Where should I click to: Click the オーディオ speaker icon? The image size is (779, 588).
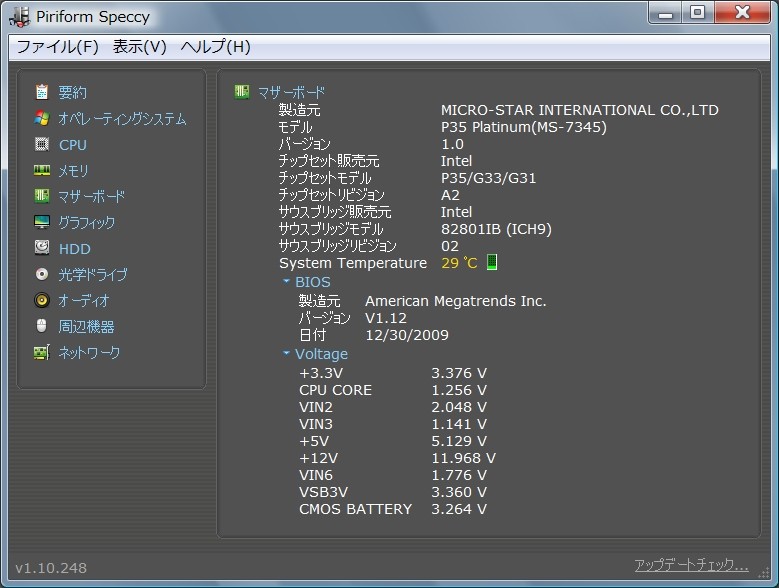point(42,300)
